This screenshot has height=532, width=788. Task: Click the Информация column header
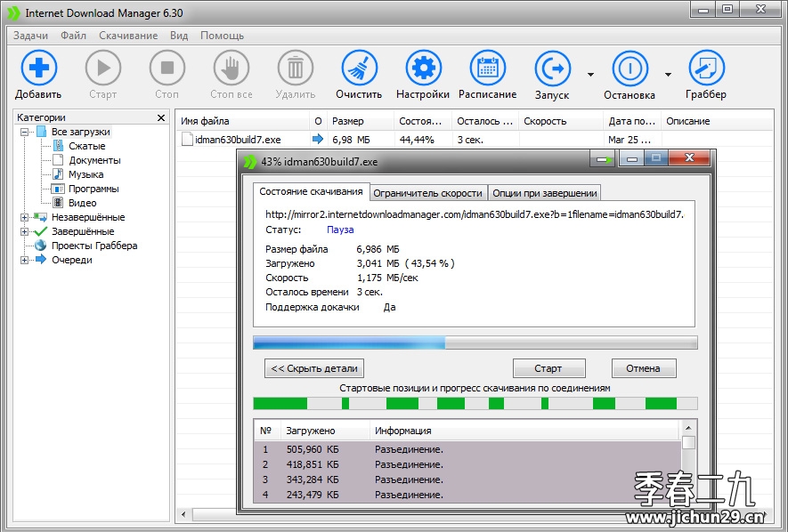click(x=524, y=431)
